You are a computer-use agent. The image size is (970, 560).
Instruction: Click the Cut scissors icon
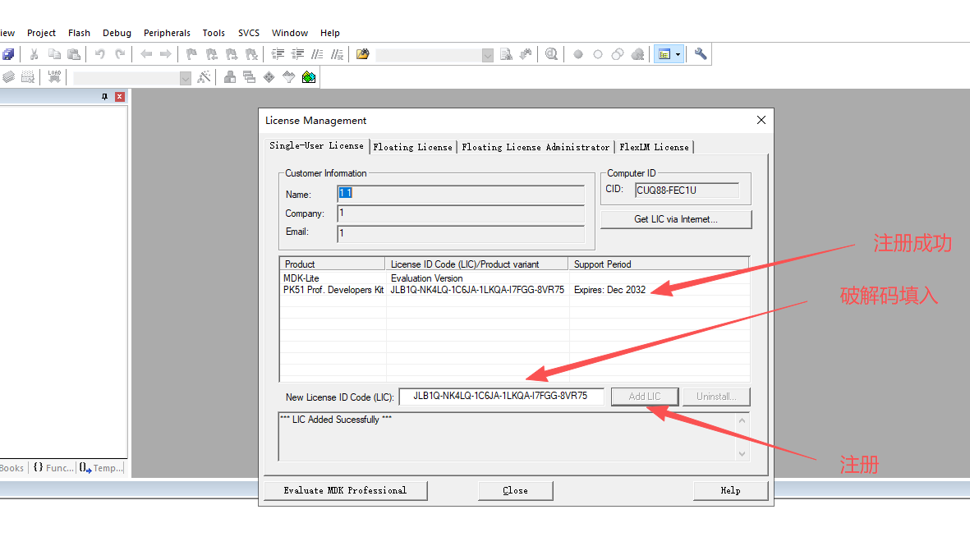pos(34,54)
